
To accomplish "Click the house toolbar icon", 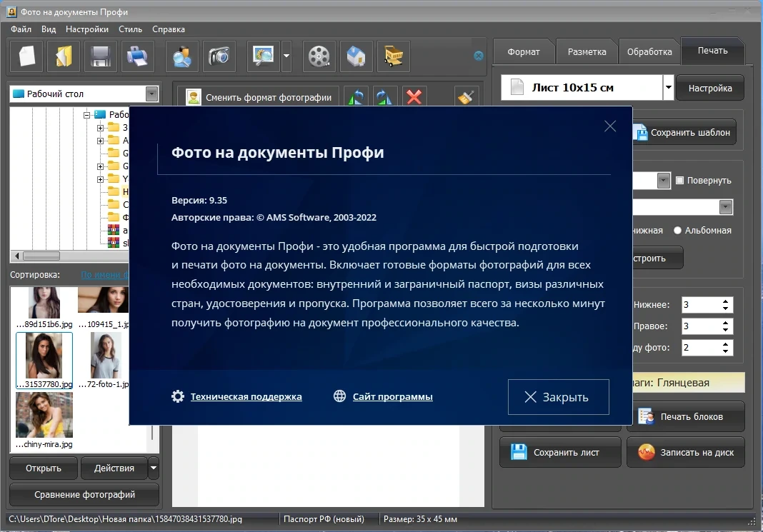I will click(356, 56).
